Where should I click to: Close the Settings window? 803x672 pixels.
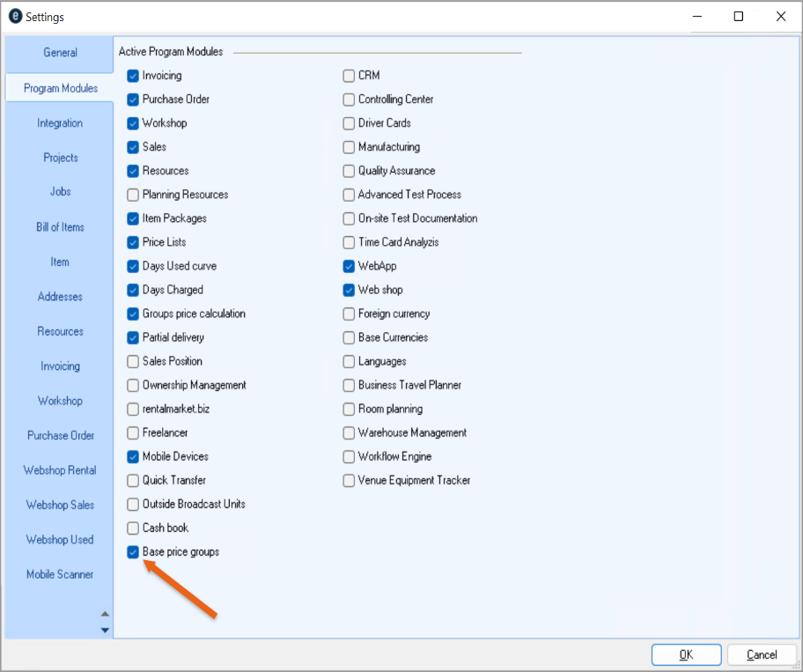pyautogui.click(x=780, y=17)
